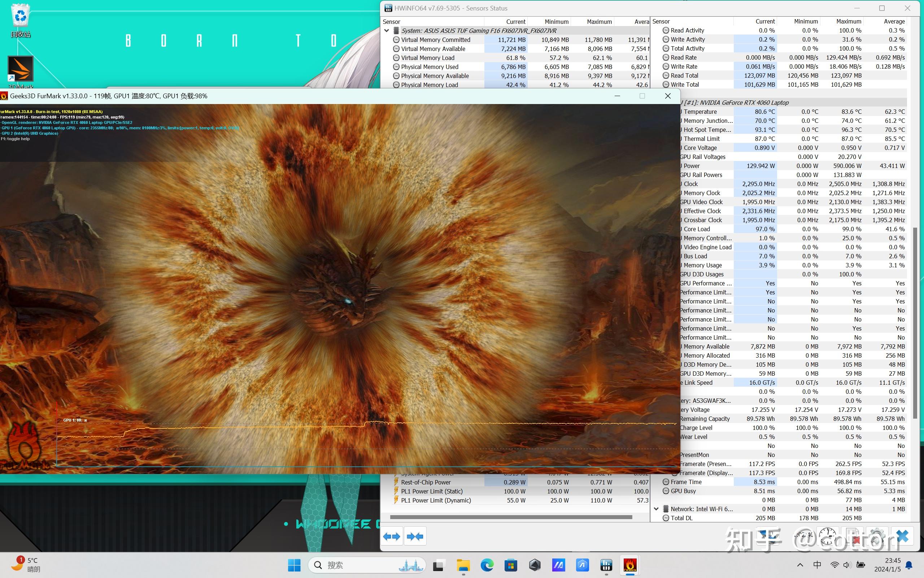Click the shrink-columns arrows icon in HWiNFO
This screenshot has height=578, width=924.
point(415,536)
